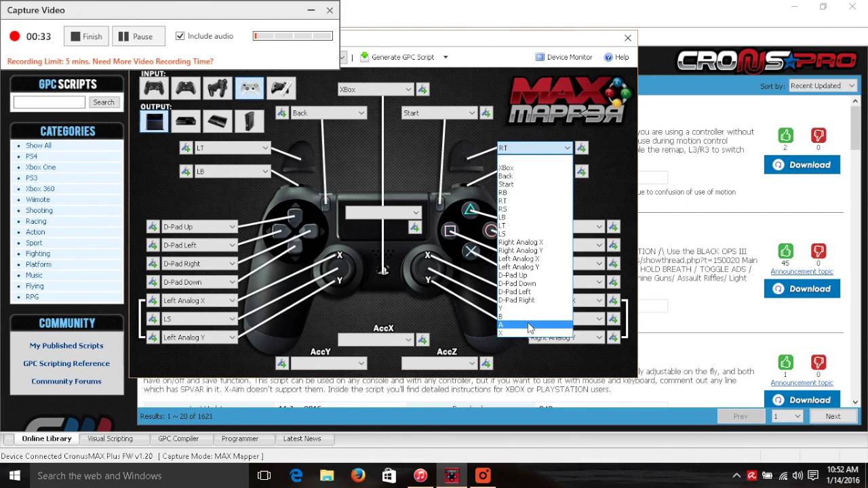Click the mapping icon beside the Start dropdown
Image resolution: width=868 pixels, height=488 pixels.
point(486,113)
